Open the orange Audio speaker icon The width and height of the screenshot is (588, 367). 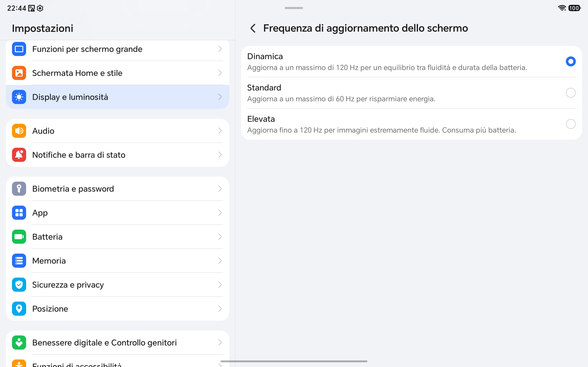pyautogui.click(x=19, y=131)
